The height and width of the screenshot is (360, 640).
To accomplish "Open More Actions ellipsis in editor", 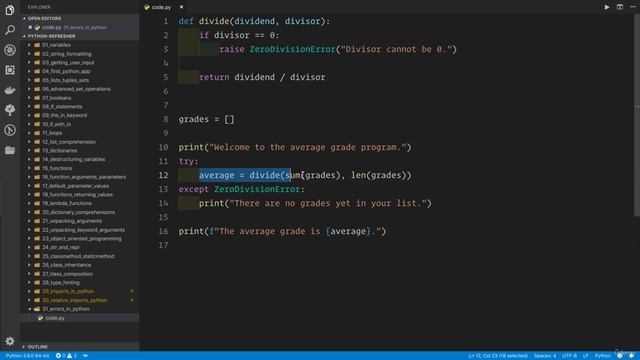I will (633, 7).
